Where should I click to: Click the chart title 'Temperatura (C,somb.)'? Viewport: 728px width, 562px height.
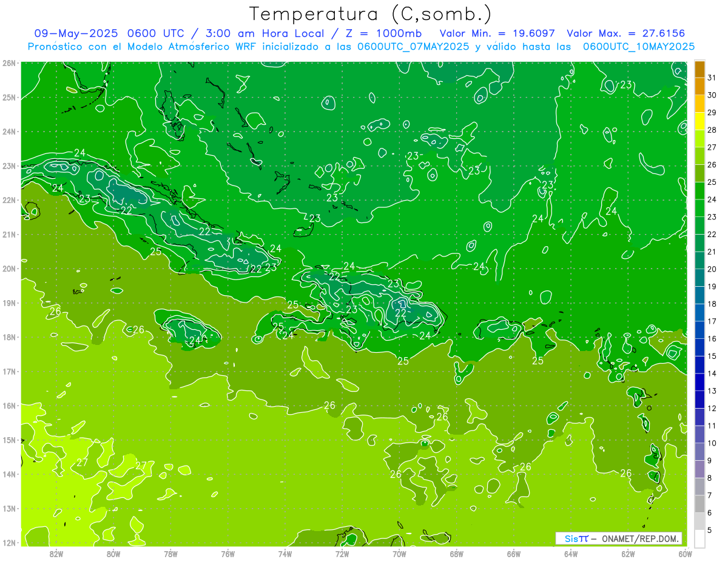pos(370,14)
